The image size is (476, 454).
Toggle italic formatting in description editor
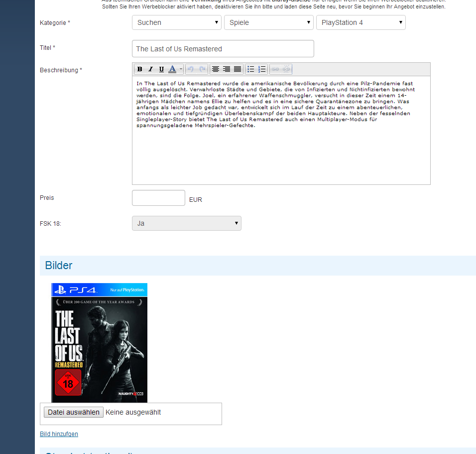[x=150, y=69]
